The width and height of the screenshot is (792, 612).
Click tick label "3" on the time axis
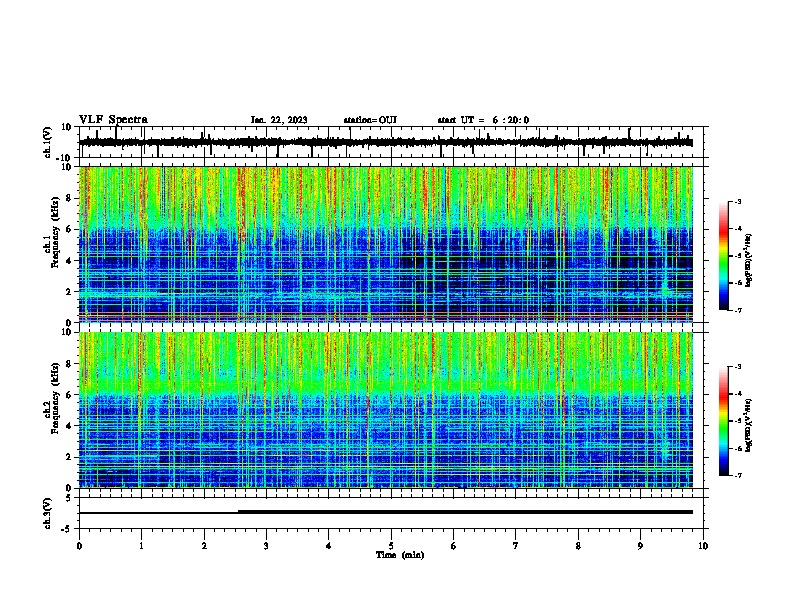pyautogui.click(x=266, y=546)
